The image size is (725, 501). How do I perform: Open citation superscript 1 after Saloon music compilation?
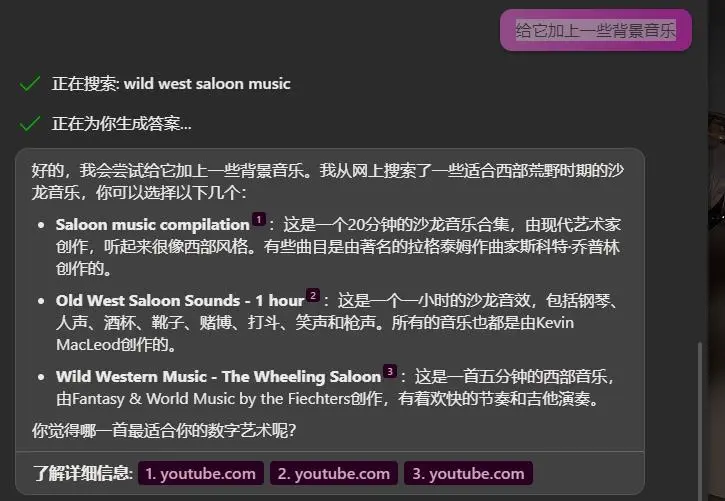pos(259,219)
